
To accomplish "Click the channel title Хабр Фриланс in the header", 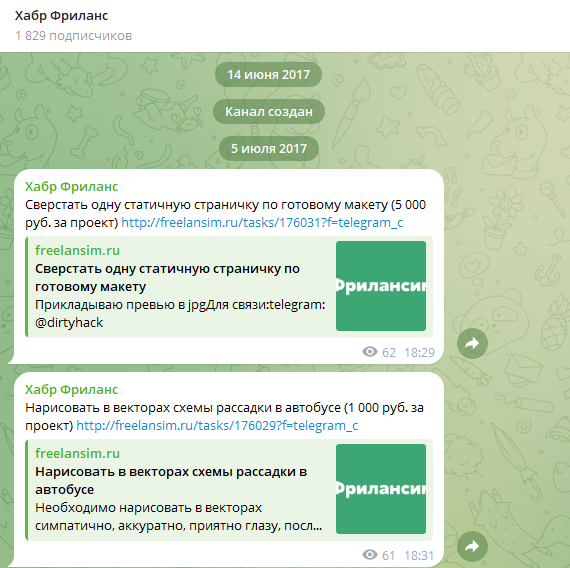I will pos(61,16).
